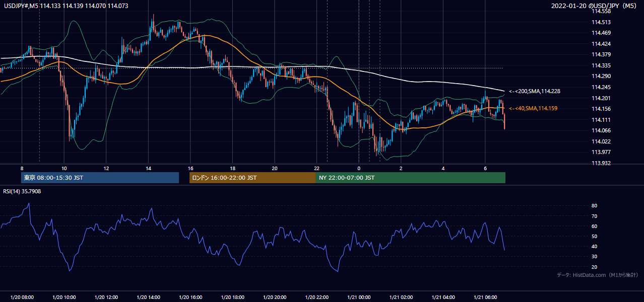The width and height of the screenshot is (644, 302).
Task: Click price level 114.022 on the axis
Action: [x=601, y=141]
